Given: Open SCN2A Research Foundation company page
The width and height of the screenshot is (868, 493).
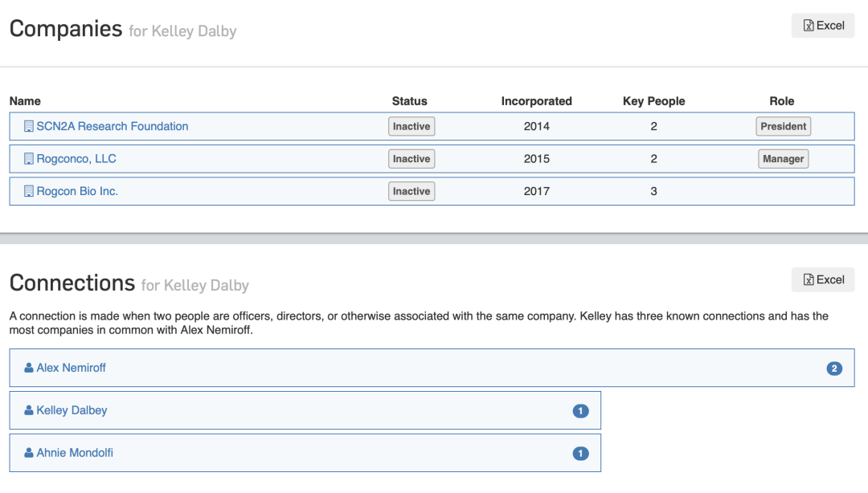Looking at the screenshot, I should [113, 126].
